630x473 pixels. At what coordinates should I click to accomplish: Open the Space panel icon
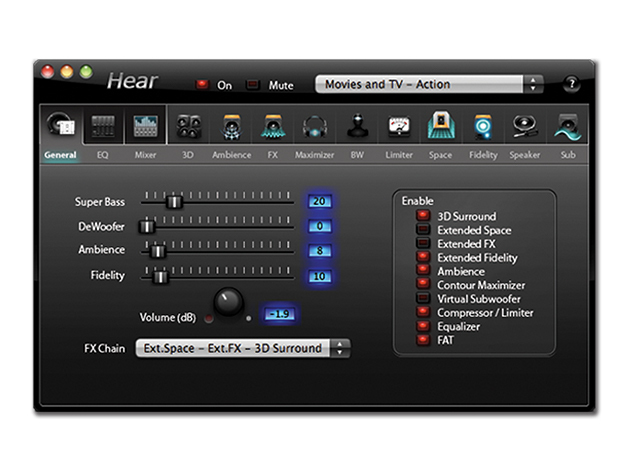click(441, 125)
